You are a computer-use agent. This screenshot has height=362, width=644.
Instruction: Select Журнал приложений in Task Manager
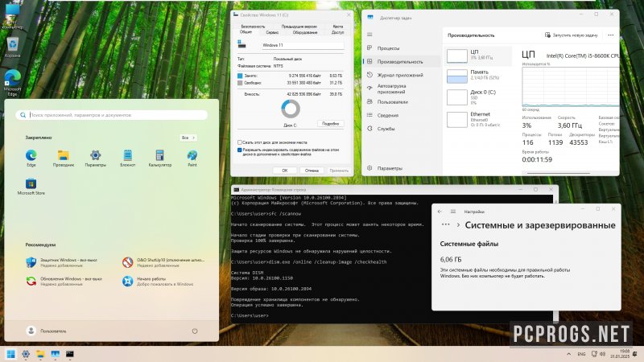400,75
